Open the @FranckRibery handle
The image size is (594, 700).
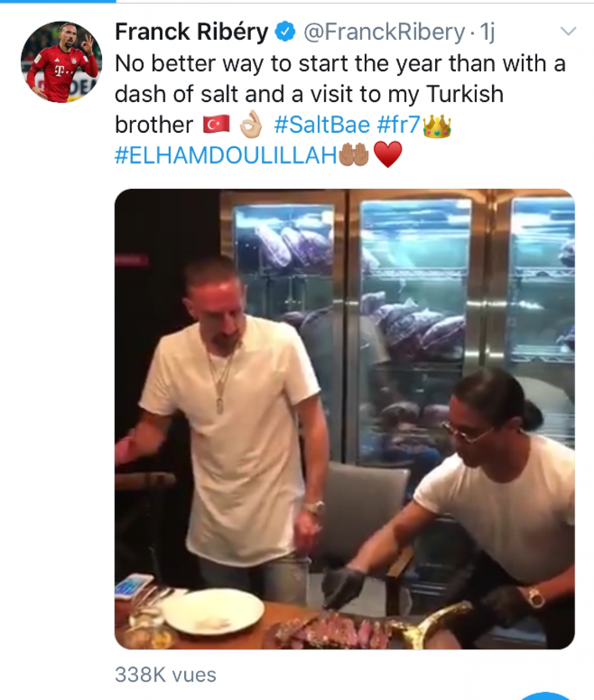(x=384, y=33)
